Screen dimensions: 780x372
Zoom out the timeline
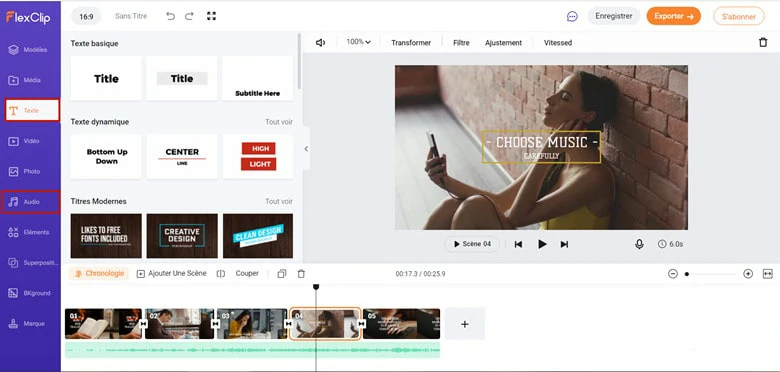click(x=673, y=274)
